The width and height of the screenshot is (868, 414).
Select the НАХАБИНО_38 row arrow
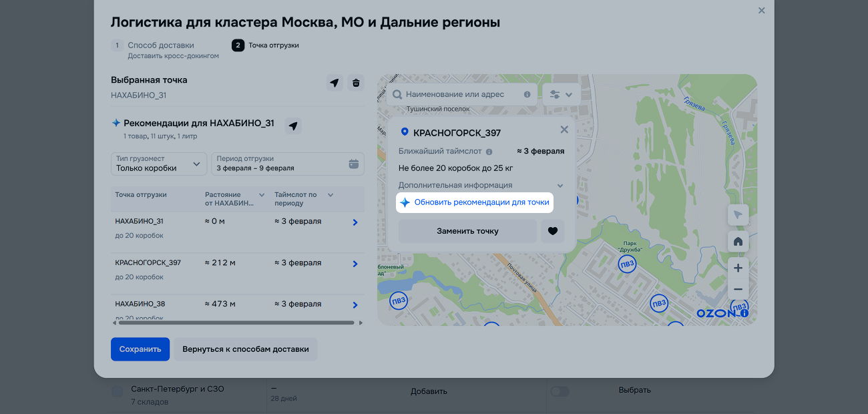tap(355, 305)
